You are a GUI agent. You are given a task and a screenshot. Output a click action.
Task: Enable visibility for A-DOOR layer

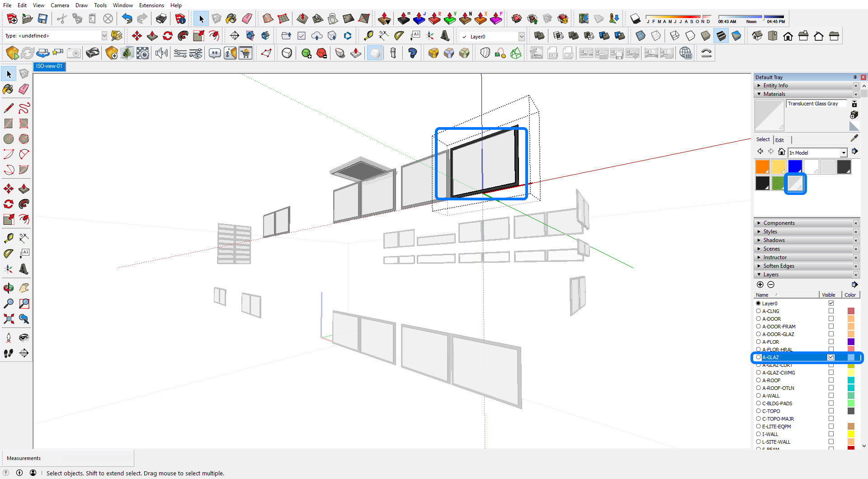click(x=831, y=319)
